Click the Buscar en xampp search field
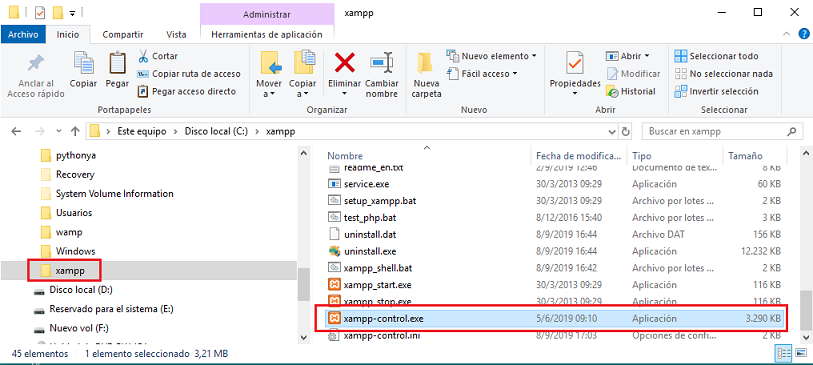813x365 pixels. coord(721,132)
